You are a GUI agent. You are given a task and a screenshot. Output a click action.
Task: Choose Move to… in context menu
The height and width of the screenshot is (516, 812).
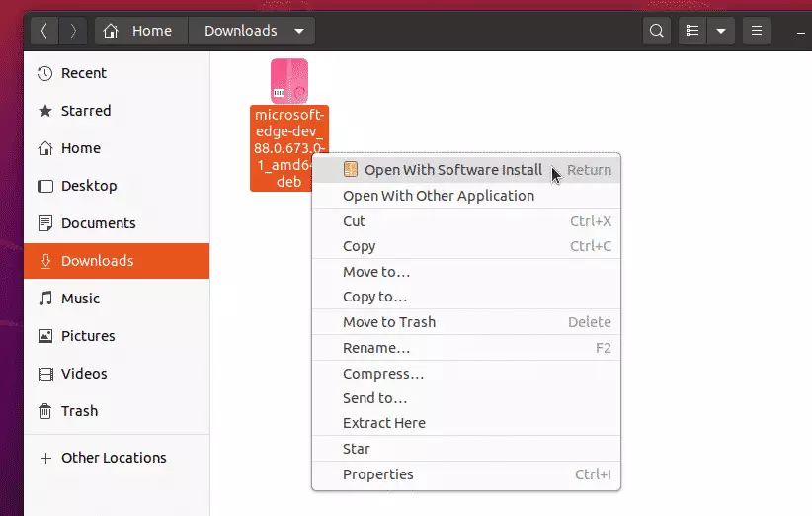point(466,272)
